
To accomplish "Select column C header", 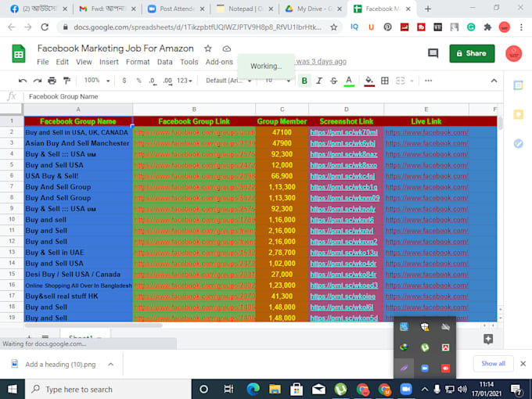I will (282, 110).
